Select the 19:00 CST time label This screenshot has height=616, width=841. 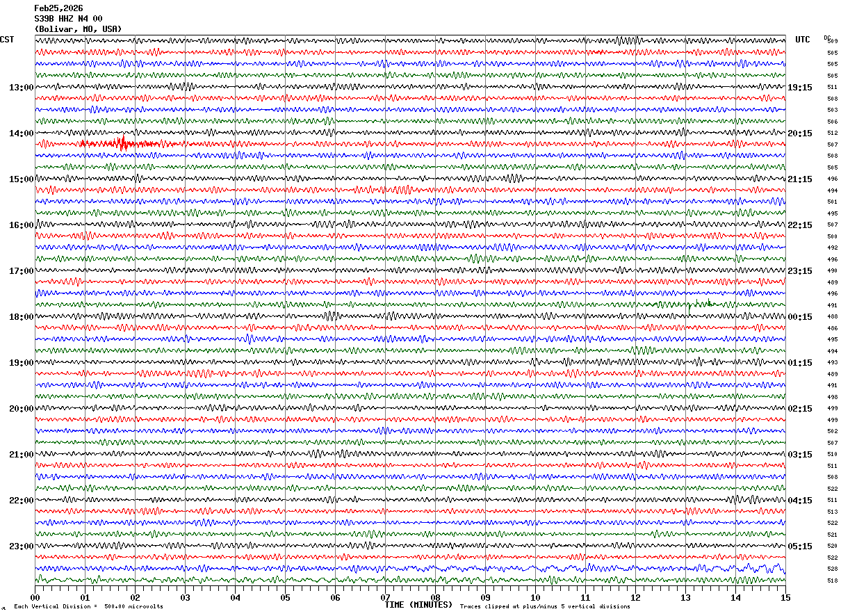pyautogui.click(x=22, y=363)
